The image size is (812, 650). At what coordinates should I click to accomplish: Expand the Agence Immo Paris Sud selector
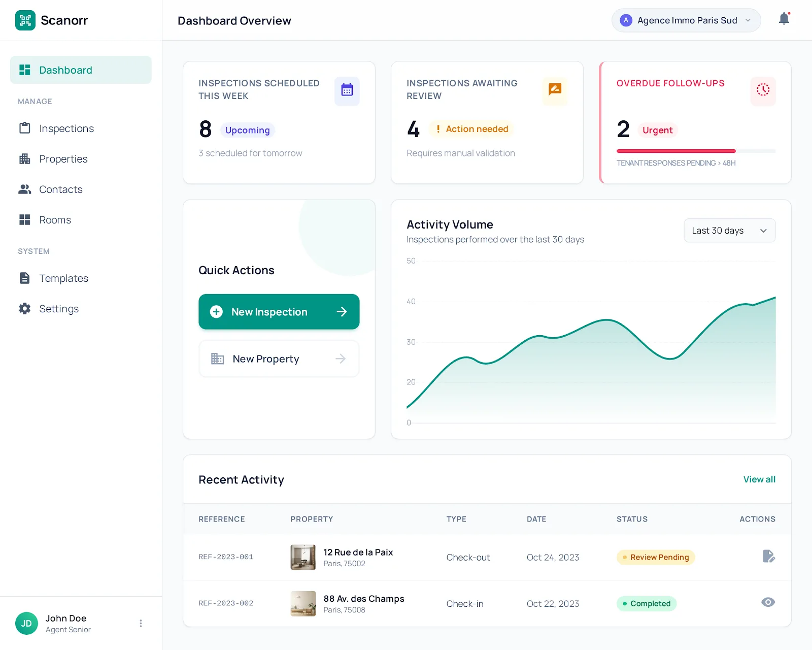tap(686, 20)
